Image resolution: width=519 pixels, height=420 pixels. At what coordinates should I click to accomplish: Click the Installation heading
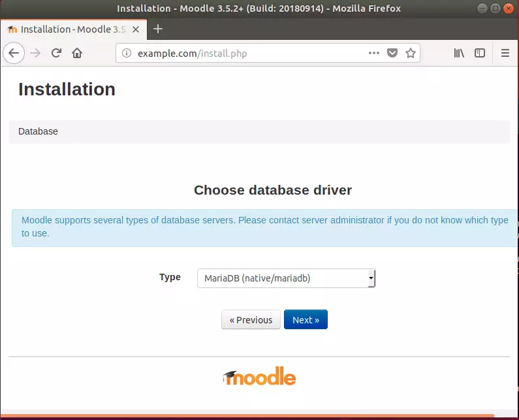(x=67, y=89)
